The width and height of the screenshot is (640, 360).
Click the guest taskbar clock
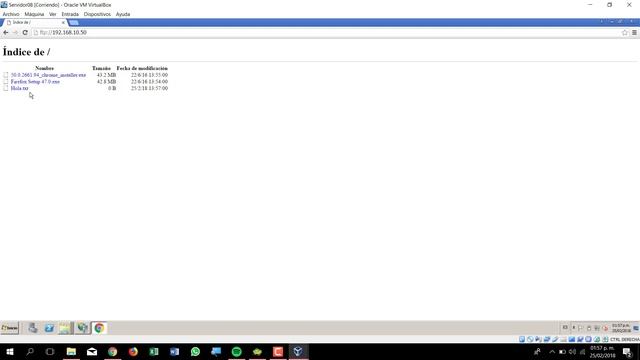(x=621, y=328)
